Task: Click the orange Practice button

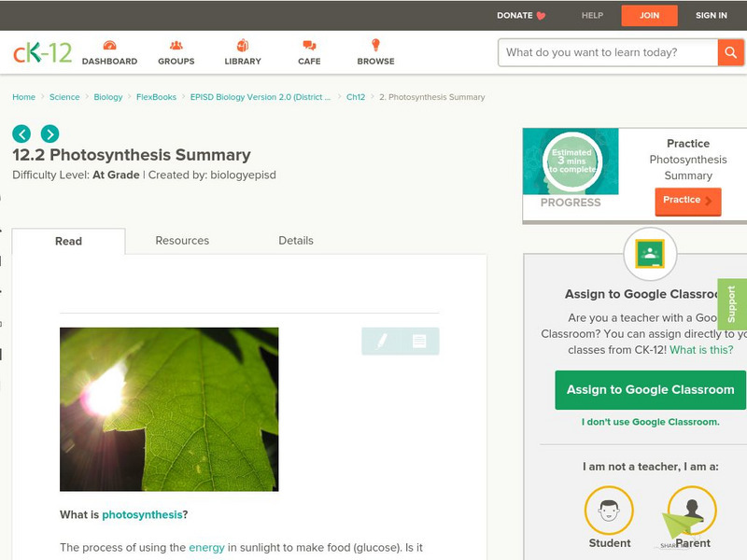Action: (x=688, y=201)
